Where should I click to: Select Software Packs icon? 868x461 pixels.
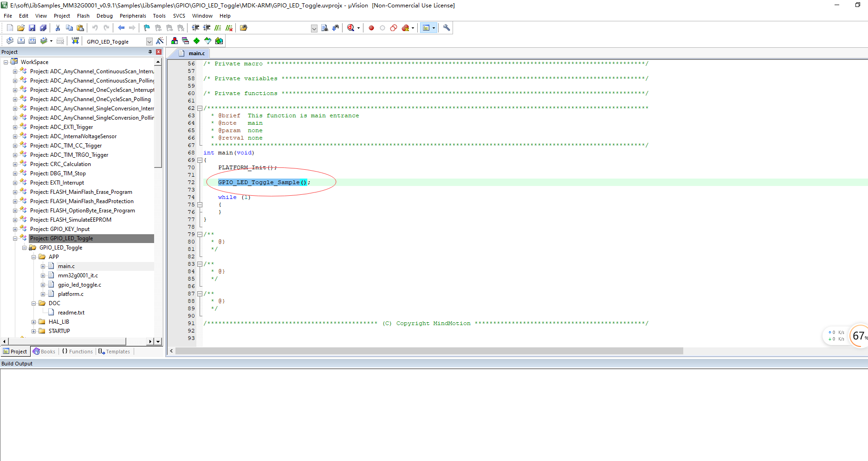pos(207,41)
